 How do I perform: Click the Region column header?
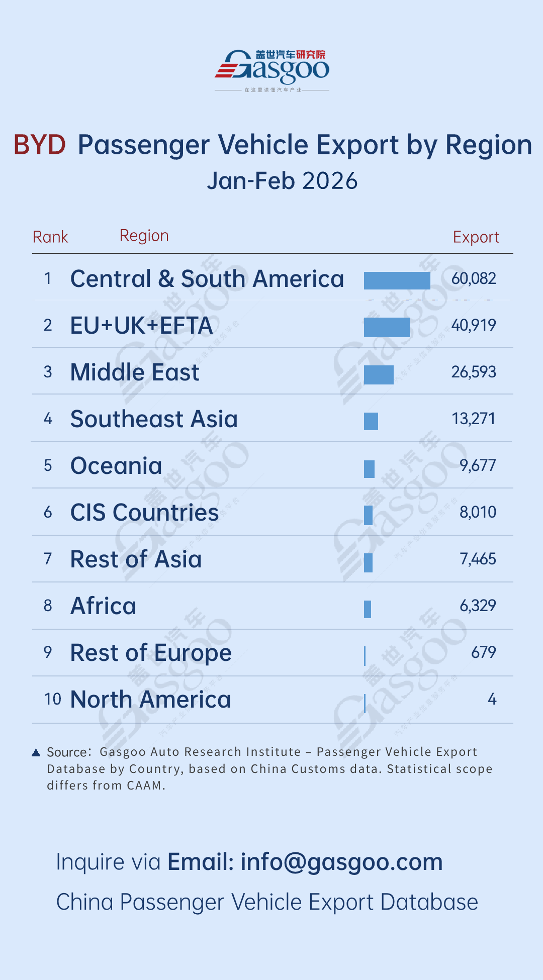[x=144, y=236]
